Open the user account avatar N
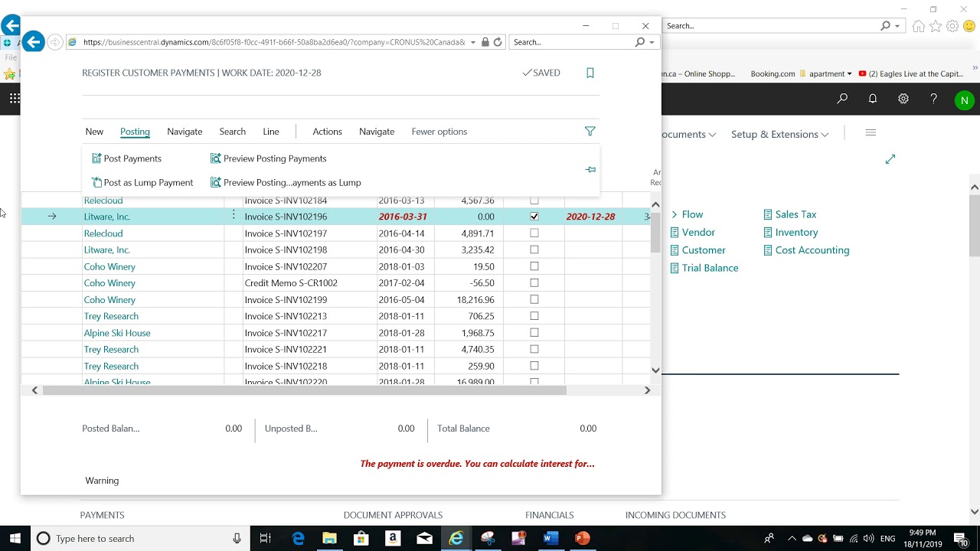 (965, 100)
